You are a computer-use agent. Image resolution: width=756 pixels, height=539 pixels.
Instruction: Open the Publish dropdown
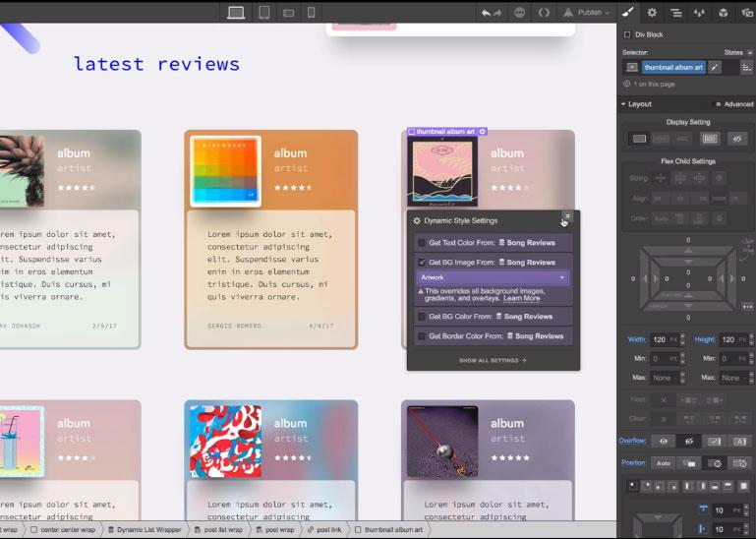587,13
